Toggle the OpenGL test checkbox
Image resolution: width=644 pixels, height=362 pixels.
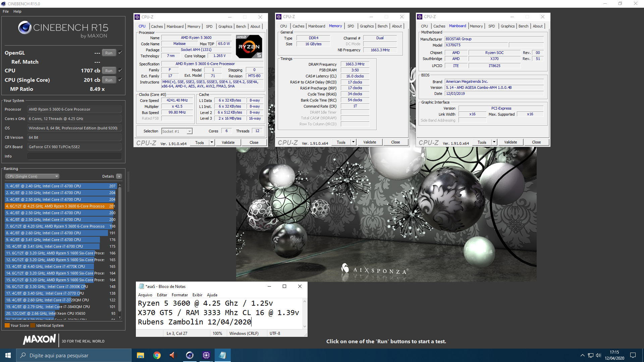click(x=120, y=53)
